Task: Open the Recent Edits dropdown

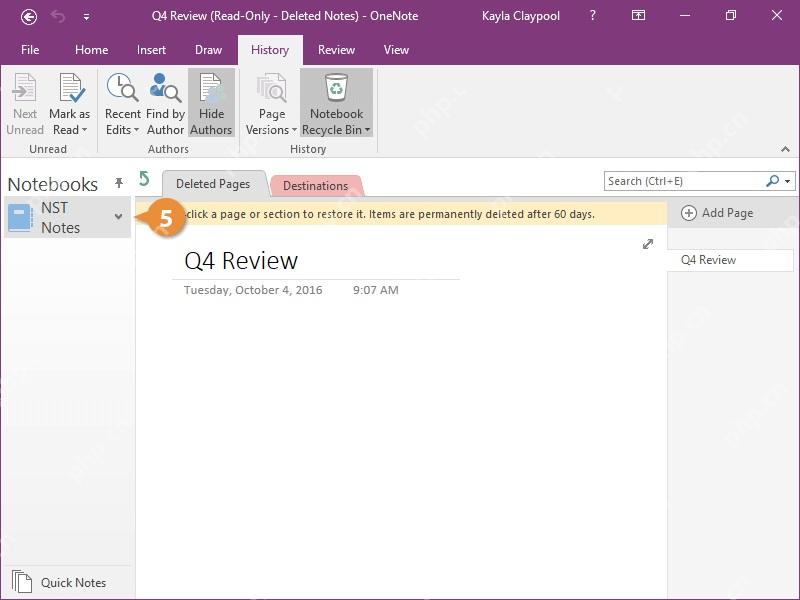Action: click(x=122, y=104)
